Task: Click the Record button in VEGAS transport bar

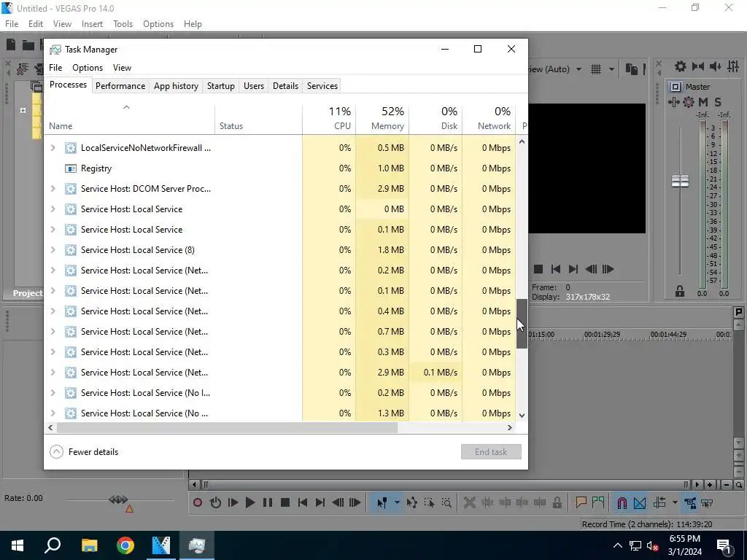Action: pos(198,502)
